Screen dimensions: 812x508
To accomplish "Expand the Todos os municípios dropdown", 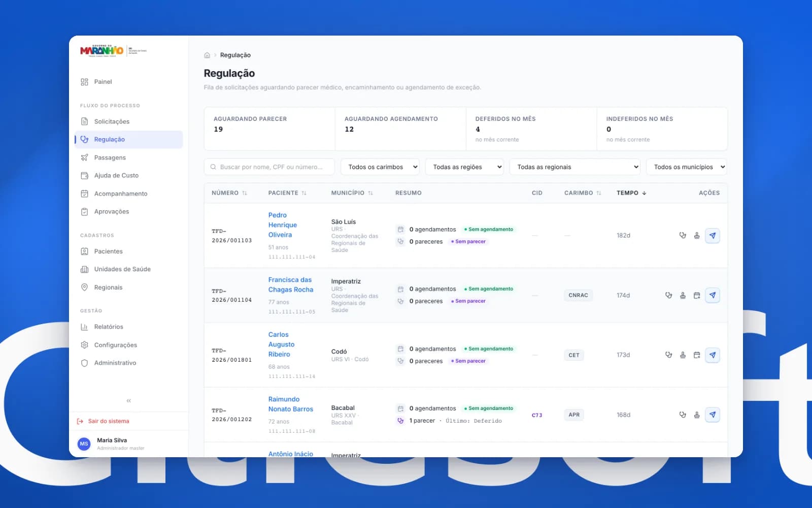I will point(687,167).
